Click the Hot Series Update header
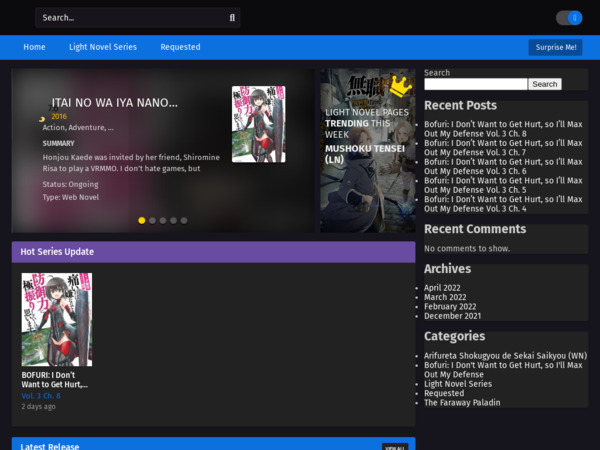600x450 pixels. coord(214,252)
